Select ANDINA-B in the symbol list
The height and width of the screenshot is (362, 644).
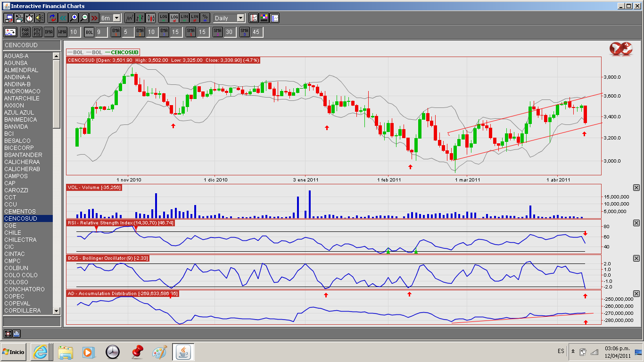pos(28,84)
